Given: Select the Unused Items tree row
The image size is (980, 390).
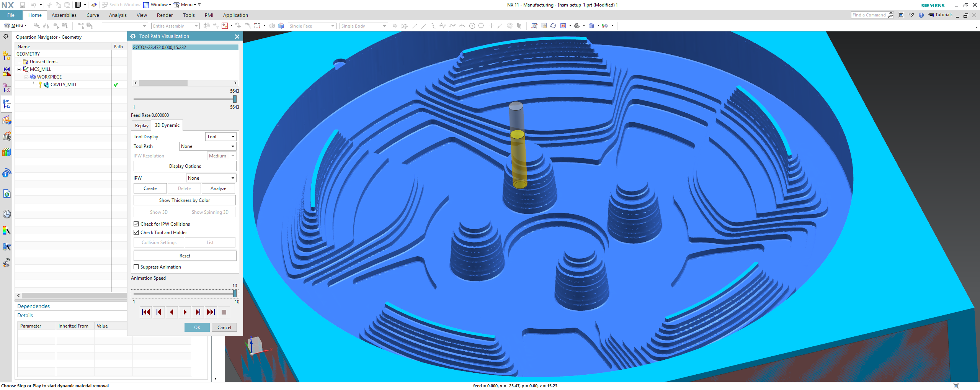Looking at the screenshot, I should (43, 62).
